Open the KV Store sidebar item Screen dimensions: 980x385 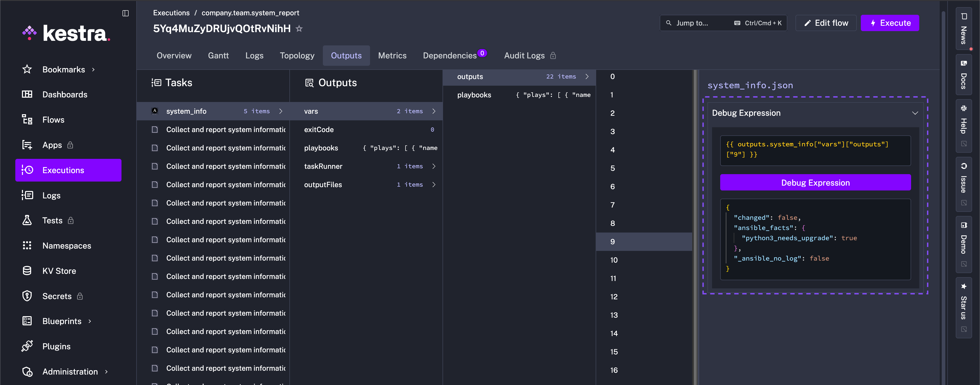(59, 271)
